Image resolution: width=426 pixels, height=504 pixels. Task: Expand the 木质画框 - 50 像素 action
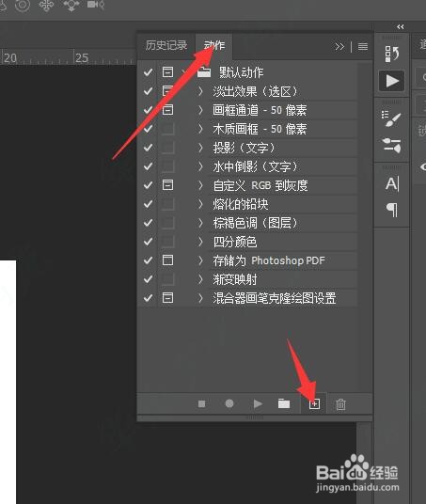click(200, 129)
